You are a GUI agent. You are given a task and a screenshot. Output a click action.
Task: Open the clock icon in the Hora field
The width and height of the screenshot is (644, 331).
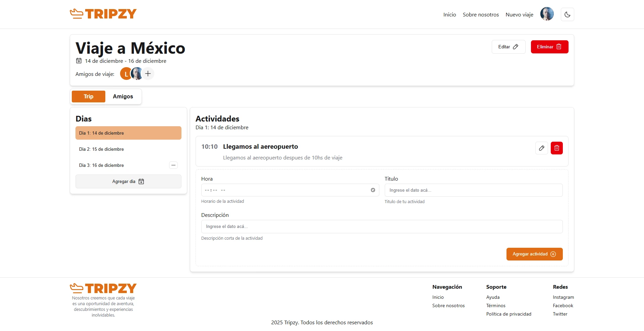373,190
